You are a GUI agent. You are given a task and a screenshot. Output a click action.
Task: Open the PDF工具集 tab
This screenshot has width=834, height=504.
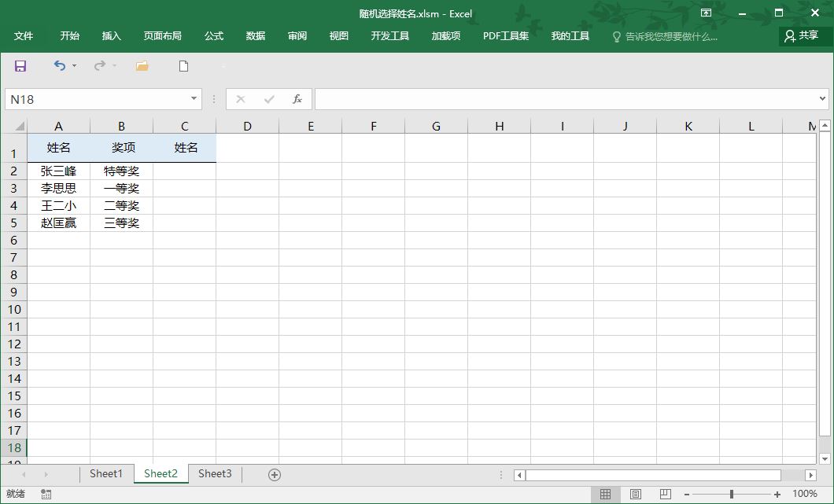pyautogui.click(x=506, y=36)
